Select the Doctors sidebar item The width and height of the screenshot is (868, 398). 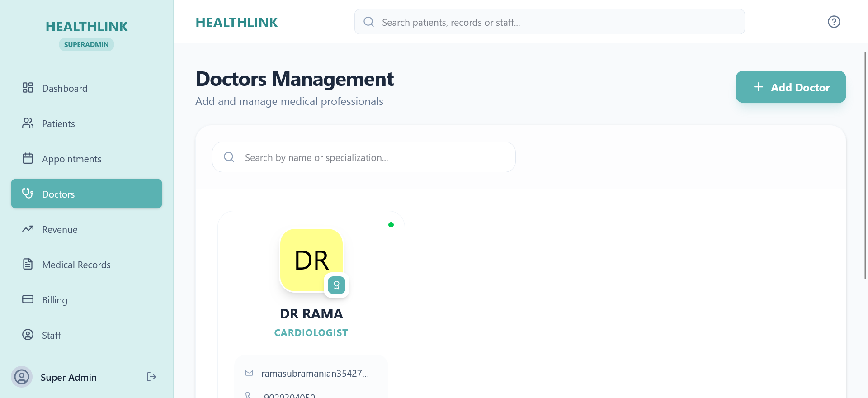[x=86, y=194]
